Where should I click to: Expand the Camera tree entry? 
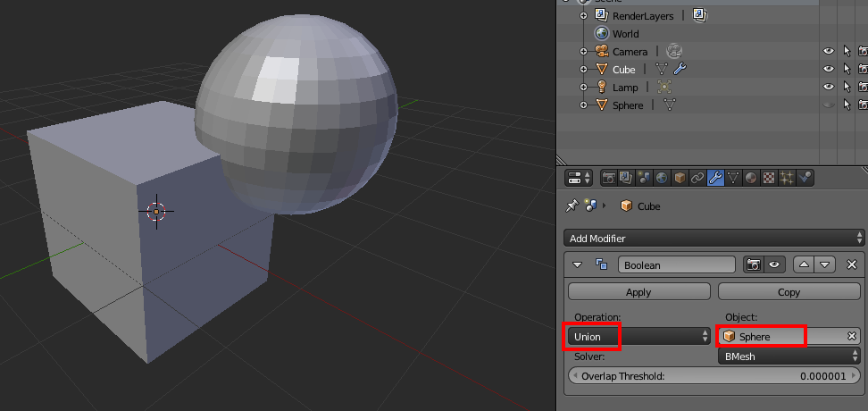pyautogui.click(x=583, y=52)
